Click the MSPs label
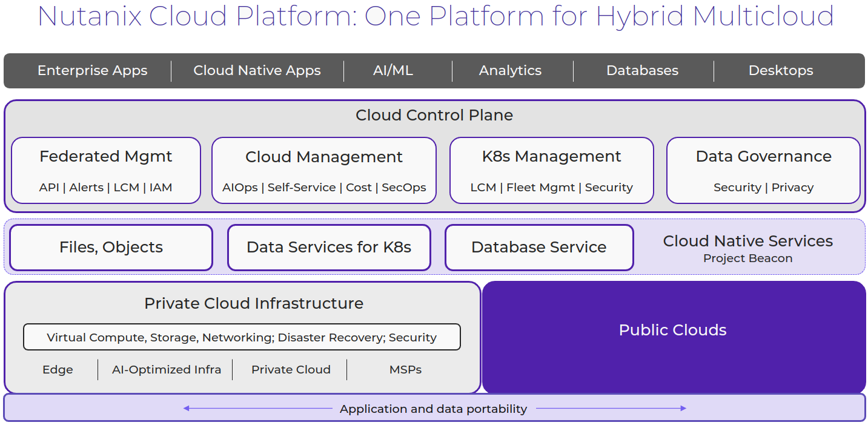Image resolution: width=868 pixels, height=431 pixels. click(405, 369)
